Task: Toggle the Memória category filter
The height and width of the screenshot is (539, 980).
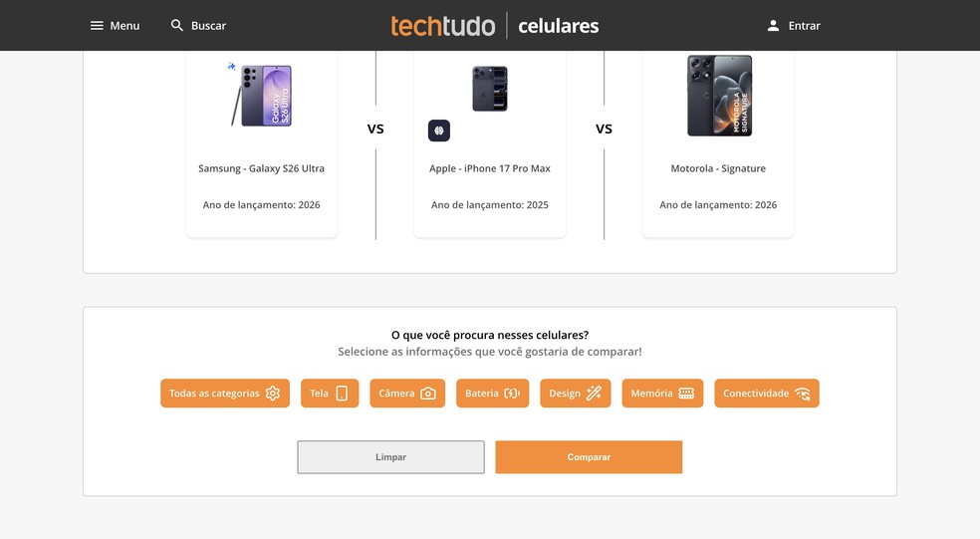Action: point(662,394)
